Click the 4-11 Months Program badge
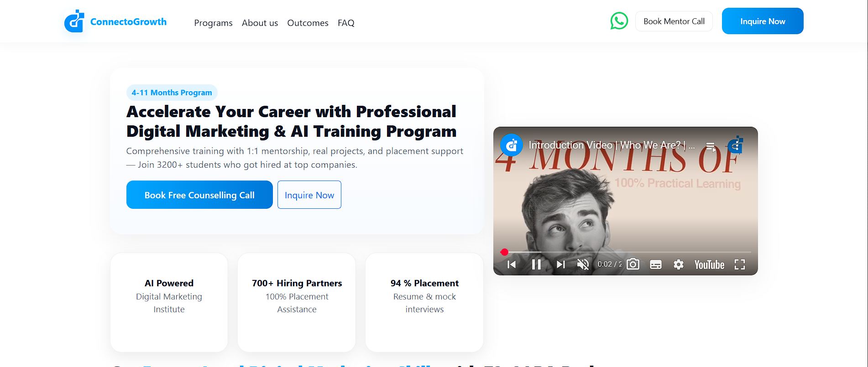868x367 pixels. click(172, 93)
